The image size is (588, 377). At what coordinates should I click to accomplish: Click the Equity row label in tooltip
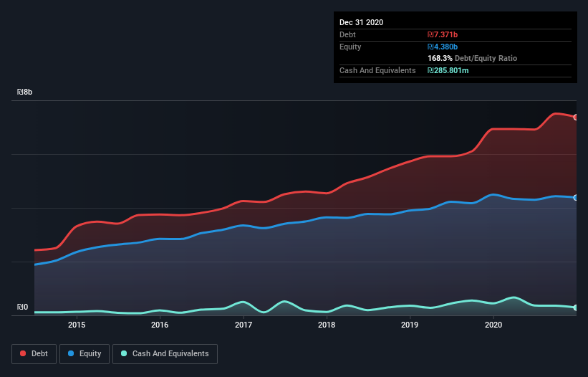(350, 47)
